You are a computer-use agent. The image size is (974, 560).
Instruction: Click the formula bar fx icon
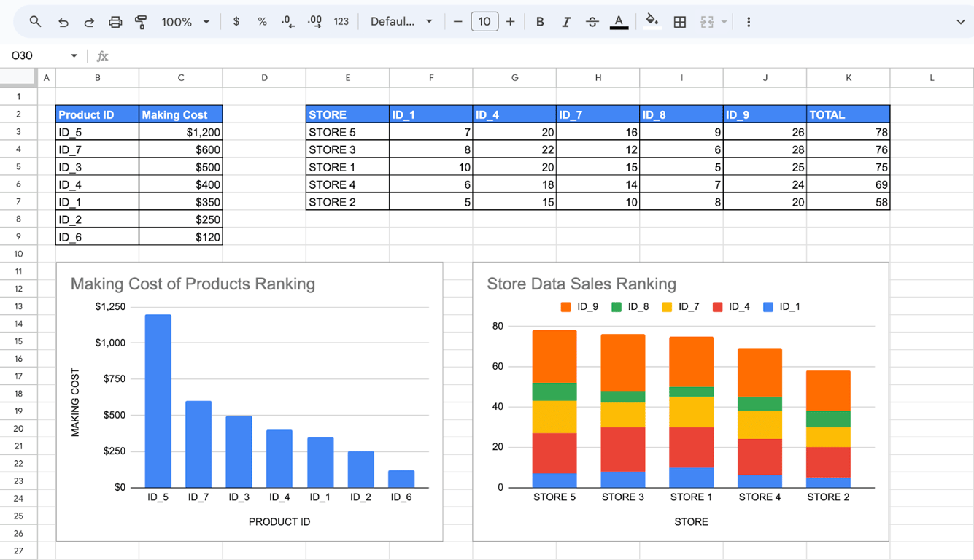tap(103, 56)
